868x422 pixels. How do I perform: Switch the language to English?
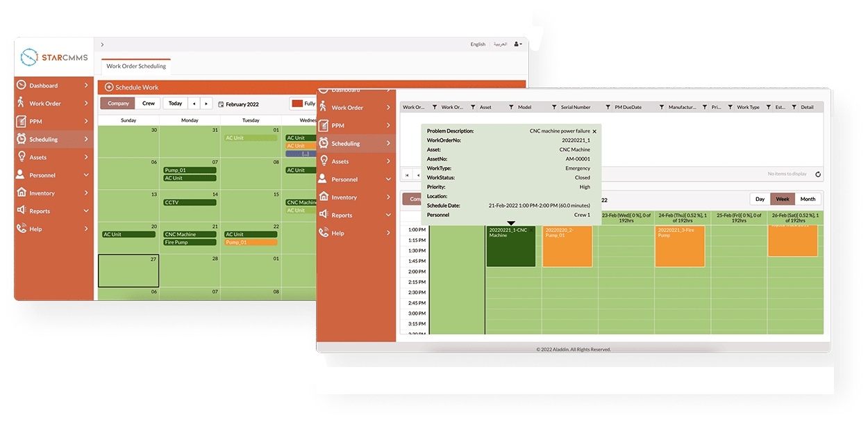pyautogui.click(x=478, y=44)
